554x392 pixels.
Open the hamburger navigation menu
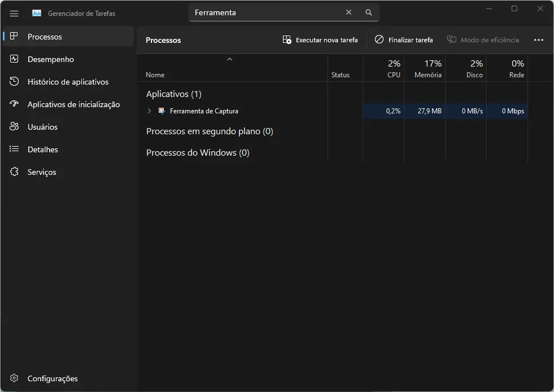pos(14,13)
